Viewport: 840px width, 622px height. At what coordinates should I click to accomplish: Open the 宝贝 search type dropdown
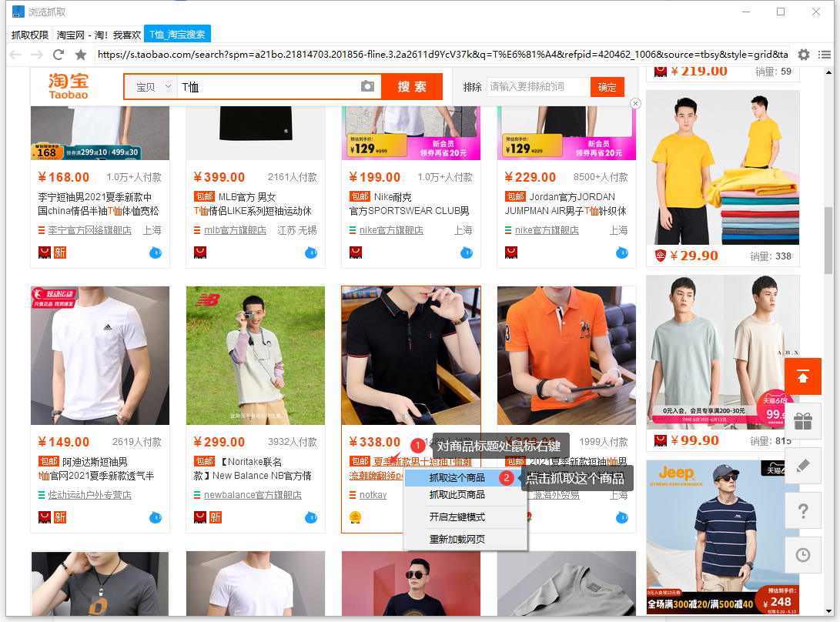click(153, 87)
